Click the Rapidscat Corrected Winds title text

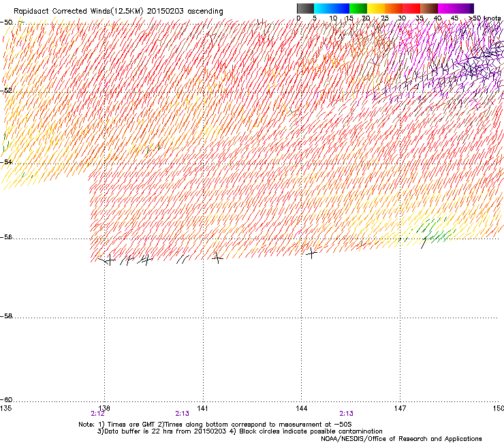pos(119,11)
